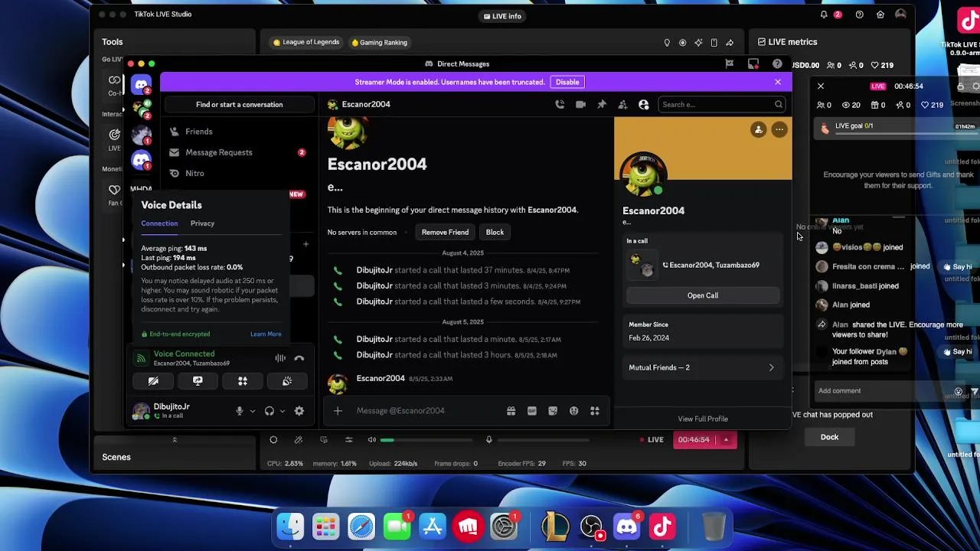Expand headphone output options dropdown
The width and height of the screenshot is (980, 551).
(282, 412)
